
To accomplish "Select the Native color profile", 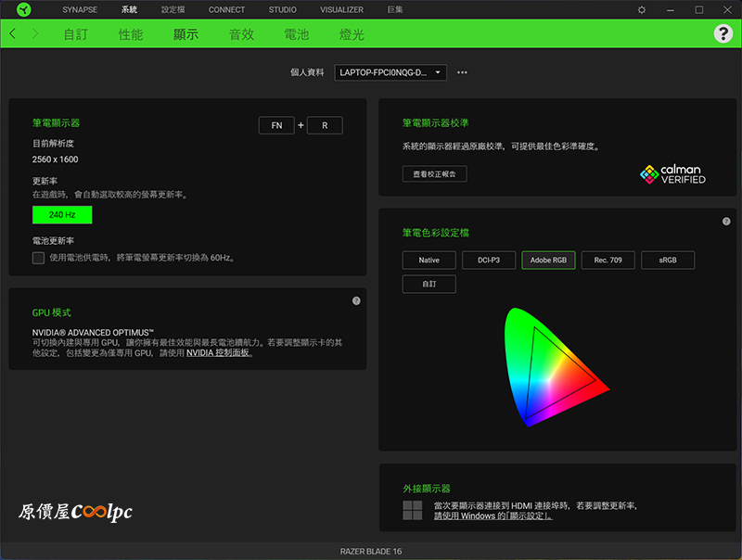I will point(429,261).
